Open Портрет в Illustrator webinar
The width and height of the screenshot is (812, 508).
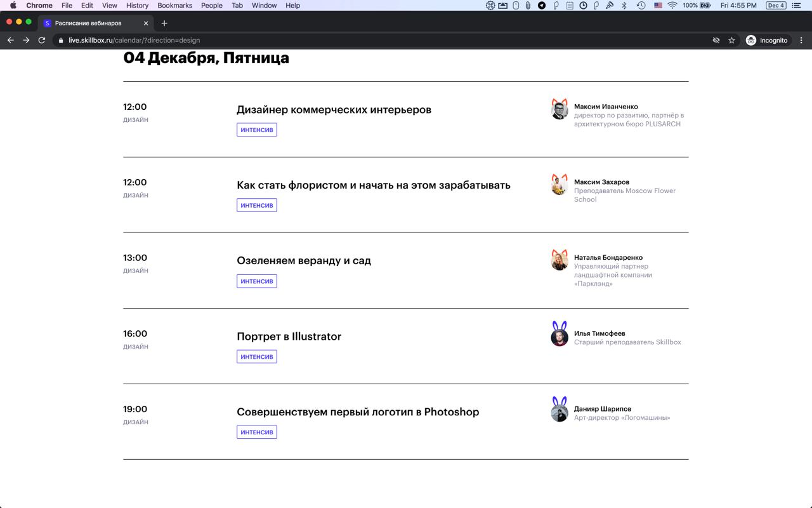tap(289, 337)
